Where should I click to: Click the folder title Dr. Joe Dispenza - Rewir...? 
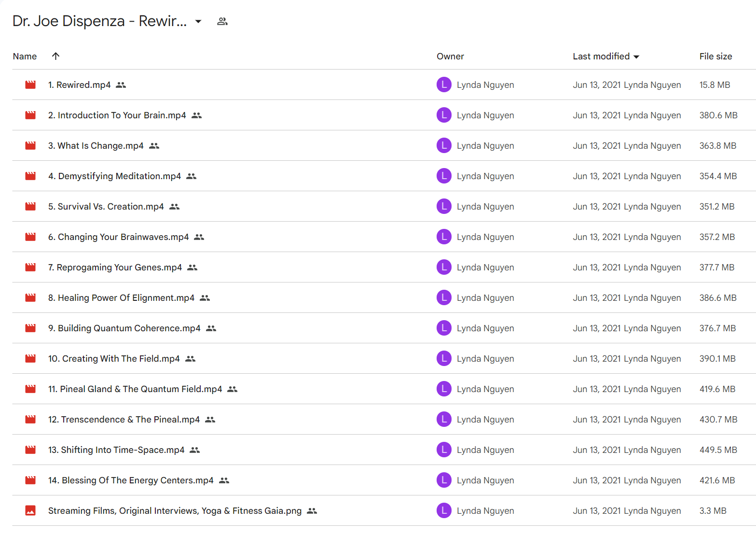100,21
